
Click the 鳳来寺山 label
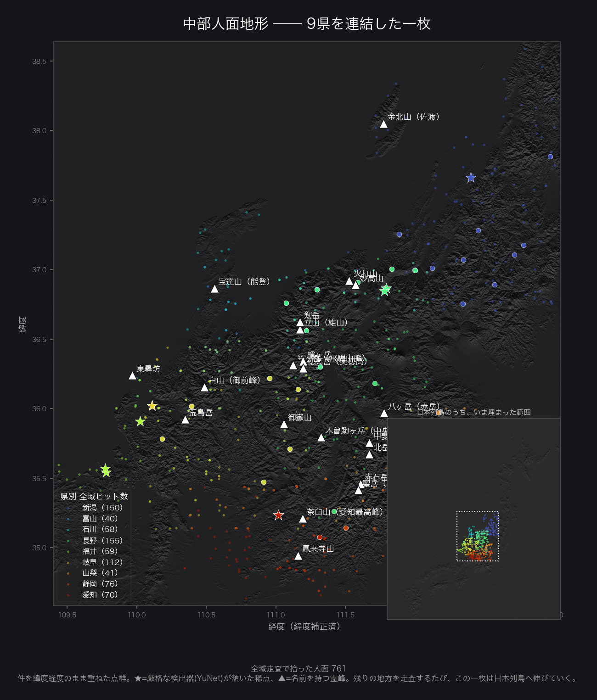tap(318, 549)
